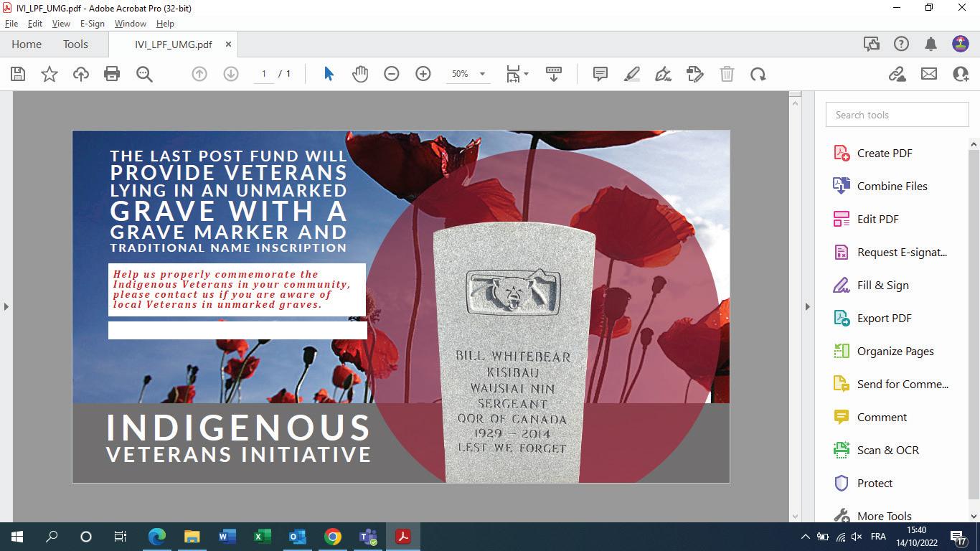Open the notifications bell
This screenshot has height=551, width=980.
(931, 44)
